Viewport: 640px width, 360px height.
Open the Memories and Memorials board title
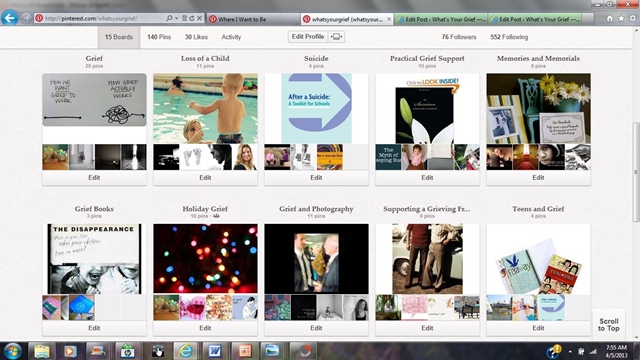click(538, 58)
